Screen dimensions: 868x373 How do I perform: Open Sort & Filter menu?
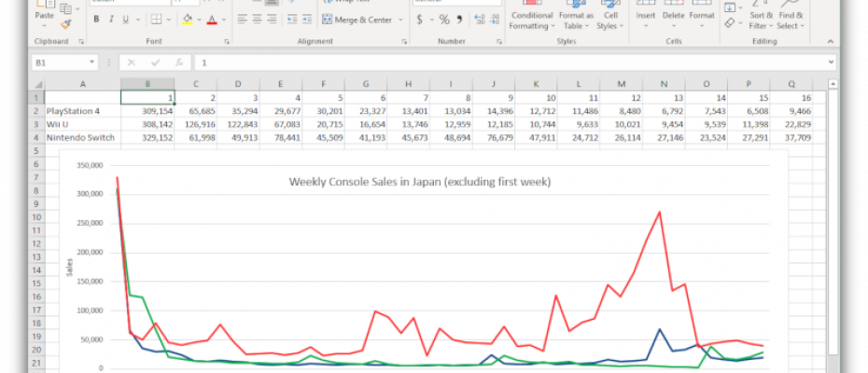(x=762, y=17)
